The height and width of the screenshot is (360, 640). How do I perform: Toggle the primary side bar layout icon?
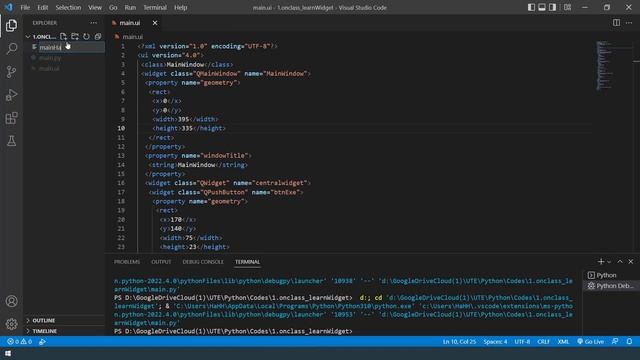[531, 7]
